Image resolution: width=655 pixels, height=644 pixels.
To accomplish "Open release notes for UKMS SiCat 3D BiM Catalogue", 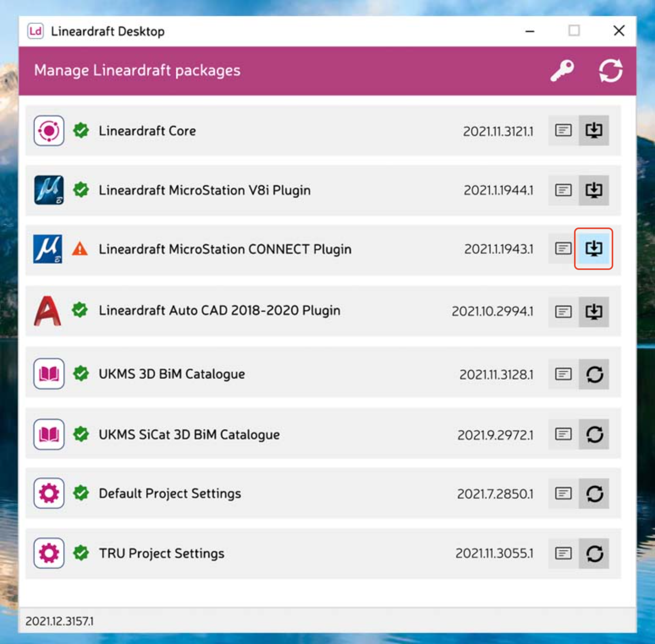I will pyautogui.click(x=563, y=434).
